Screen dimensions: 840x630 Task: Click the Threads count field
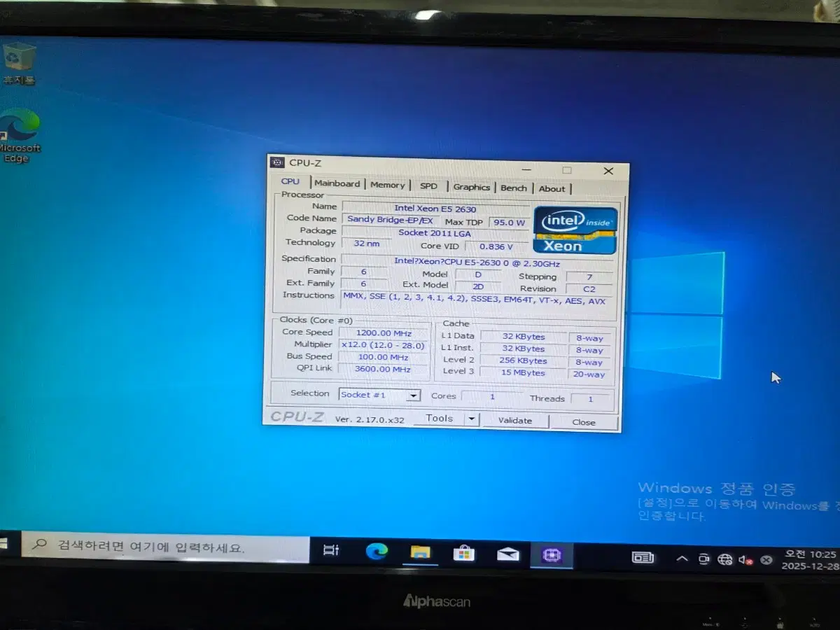589,399
